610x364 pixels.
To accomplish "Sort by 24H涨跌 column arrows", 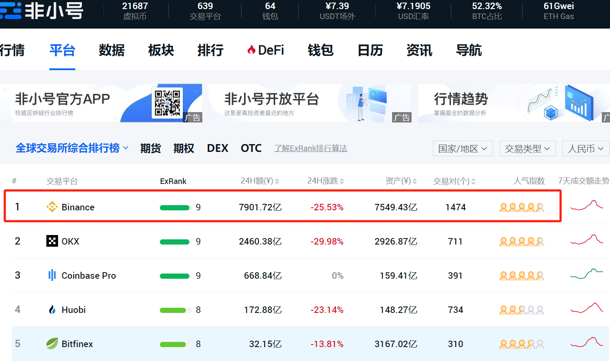I will tap(342, 181).
